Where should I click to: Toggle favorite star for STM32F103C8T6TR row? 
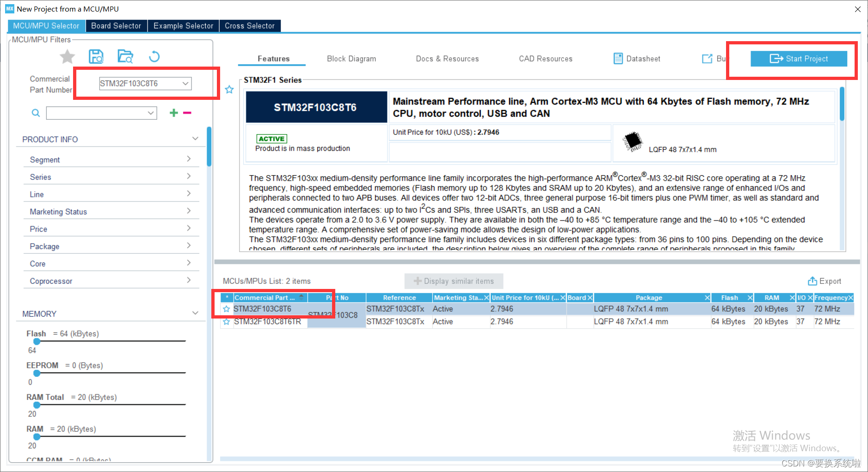[226, 322]
